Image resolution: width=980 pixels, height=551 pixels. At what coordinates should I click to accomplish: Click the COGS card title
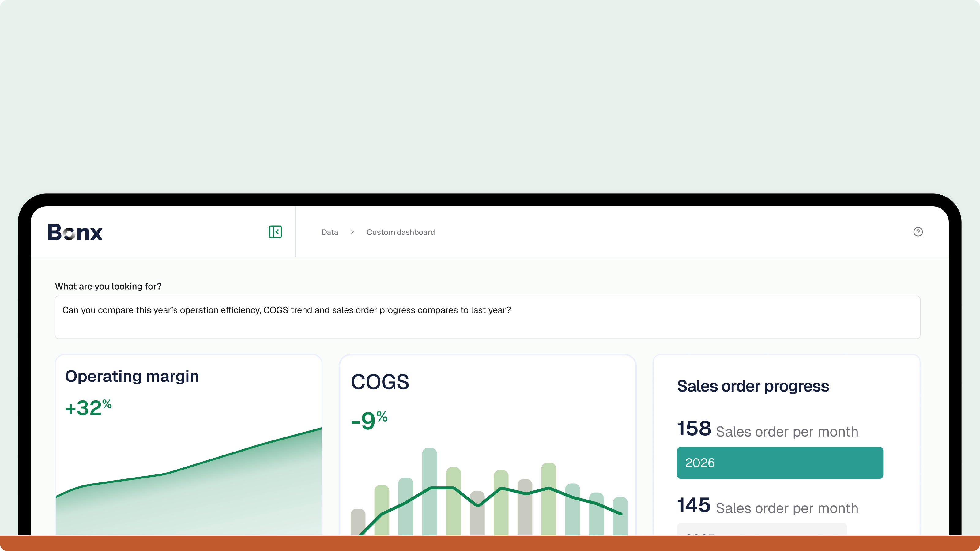point(380,381)
